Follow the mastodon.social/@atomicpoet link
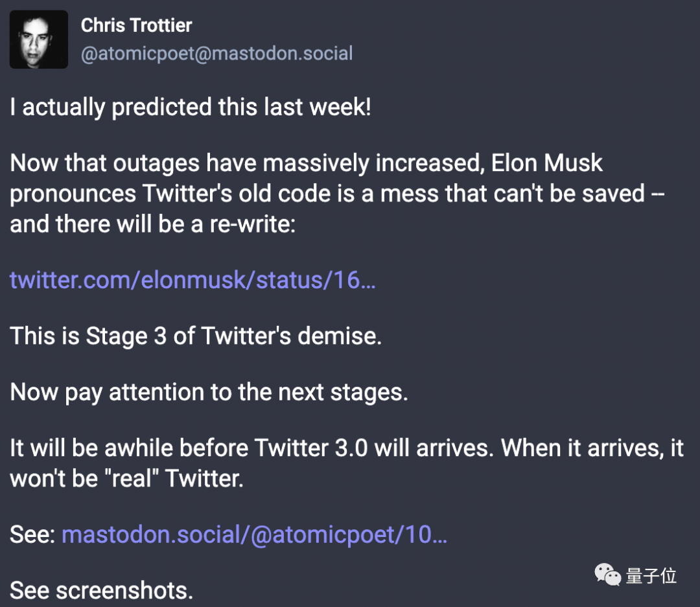 (x=254, y=535)
